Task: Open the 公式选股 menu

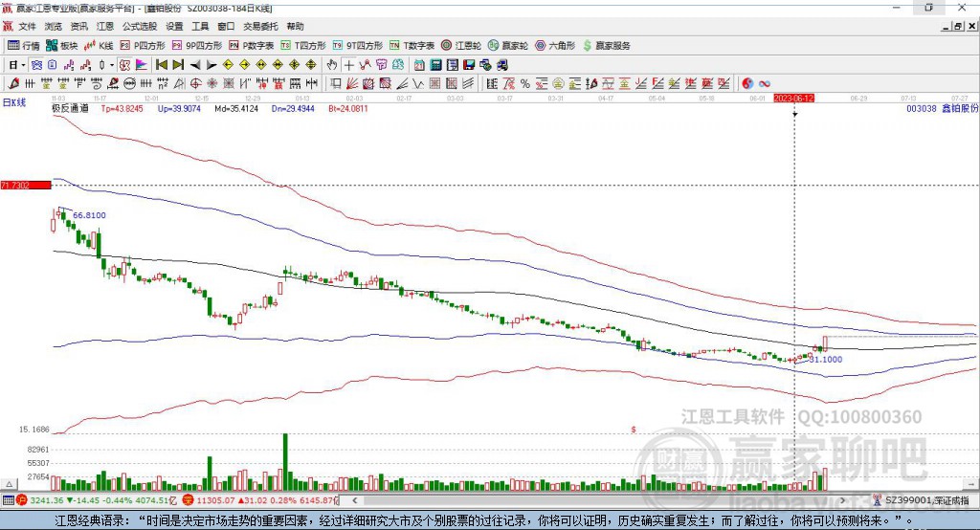Action: coord(140,26)
